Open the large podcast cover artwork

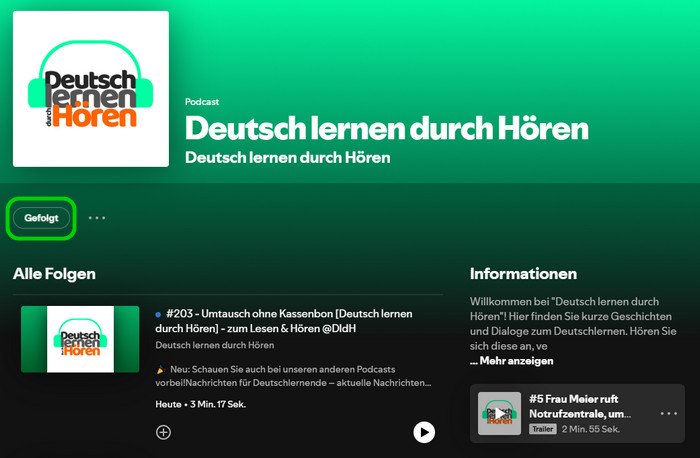click(x=91, y=89)
